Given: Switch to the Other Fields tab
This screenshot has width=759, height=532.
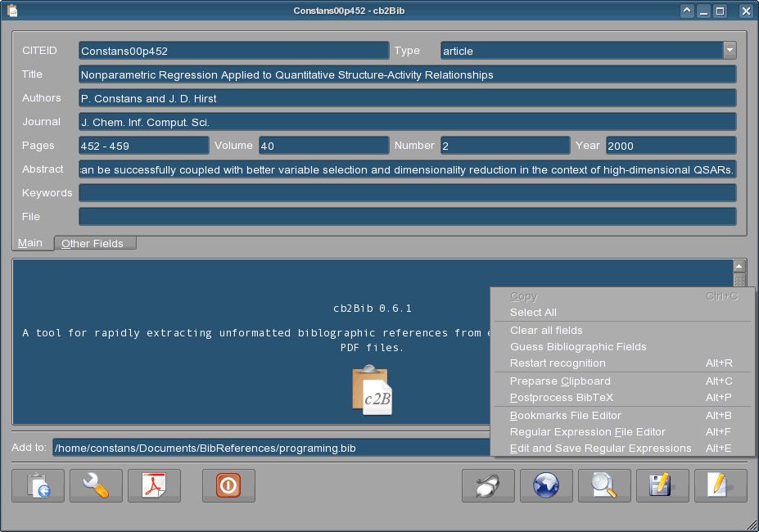Looking at the screenshot, I should click(93, 243).
